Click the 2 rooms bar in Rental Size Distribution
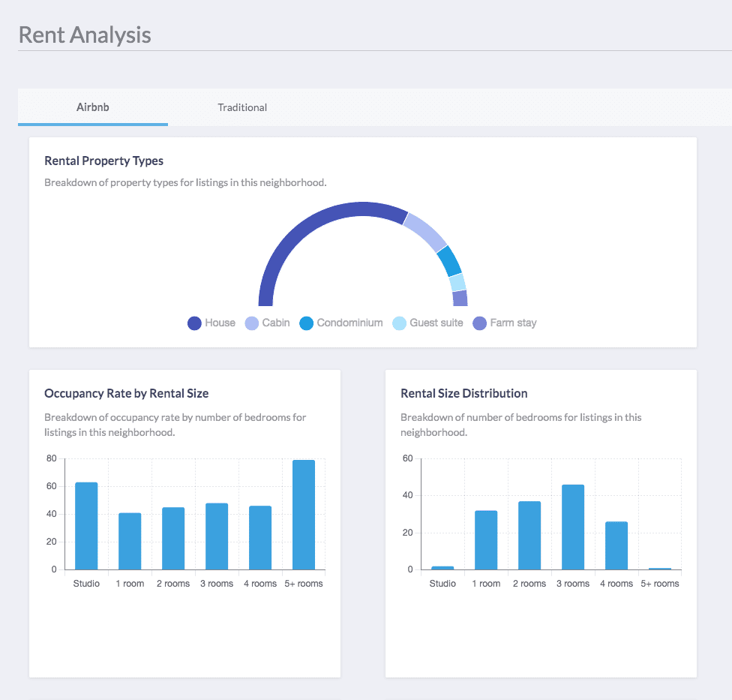Image resolution: width=732 pixels, height=700 pixels. point(529,536)
